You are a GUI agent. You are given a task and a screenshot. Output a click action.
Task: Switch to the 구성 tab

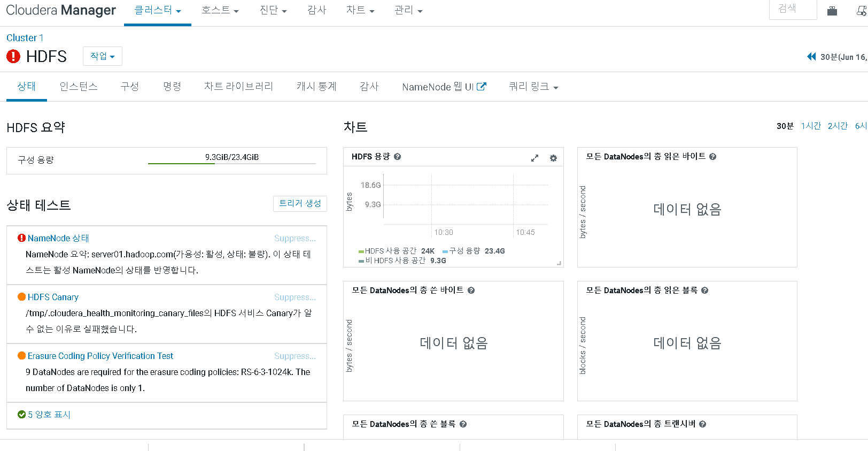coord(130,87)
